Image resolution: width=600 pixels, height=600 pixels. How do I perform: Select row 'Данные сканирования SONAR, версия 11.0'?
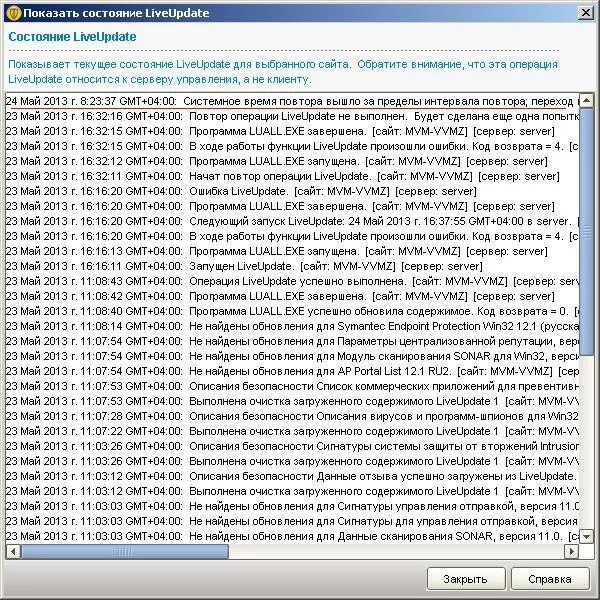(x=292, y=536)
